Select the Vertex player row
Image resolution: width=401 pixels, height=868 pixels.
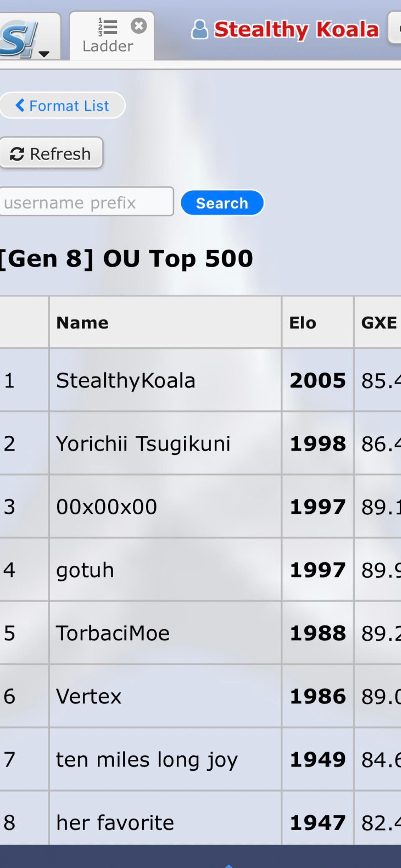89,696
